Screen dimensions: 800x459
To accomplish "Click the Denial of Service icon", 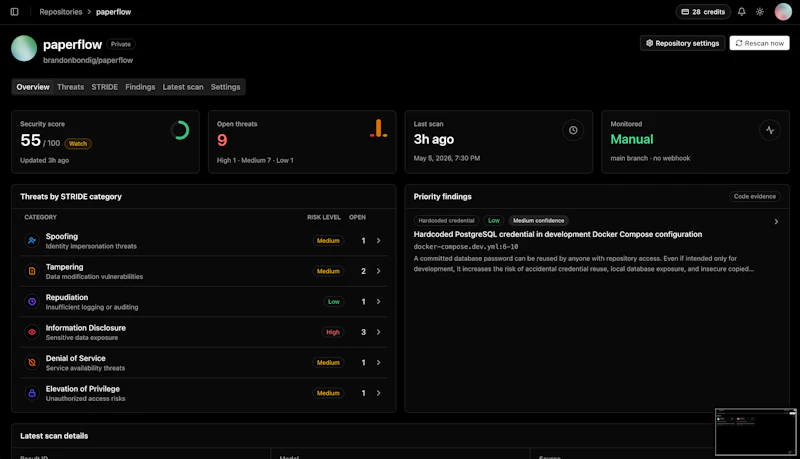I will (32, 363).
